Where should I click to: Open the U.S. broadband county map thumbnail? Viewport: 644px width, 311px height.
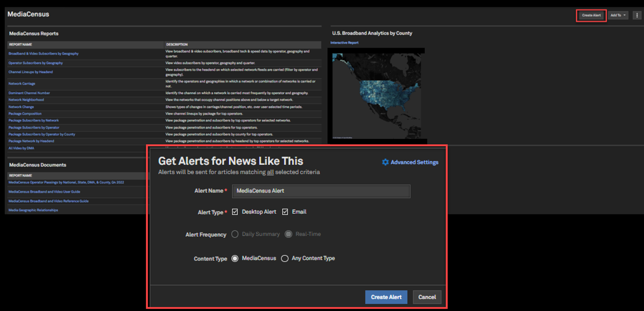(377, 96)
